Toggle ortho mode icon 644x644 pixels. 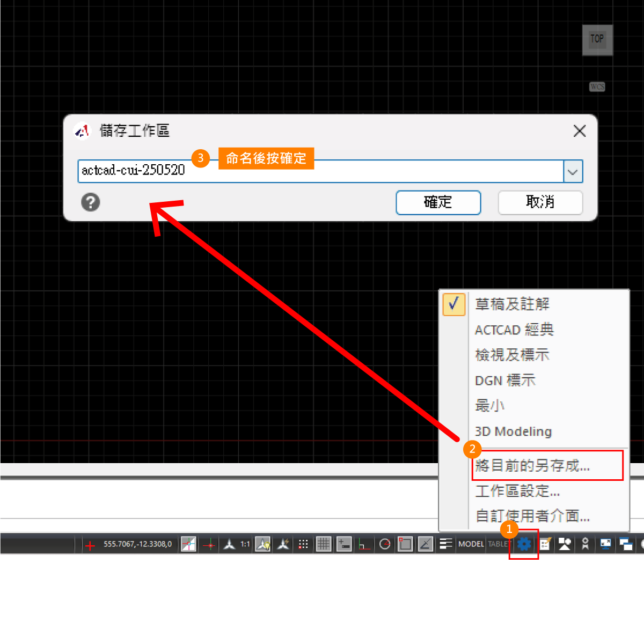point(365,544)
